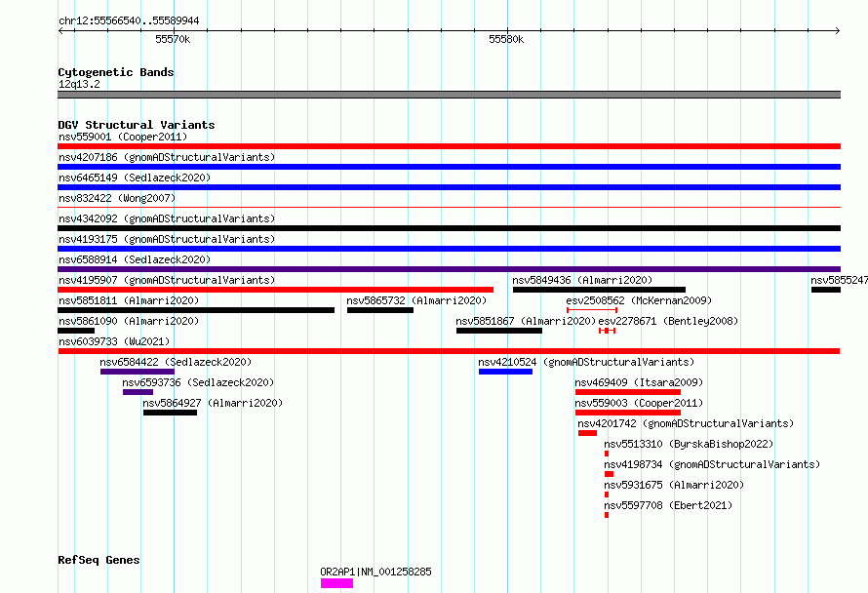Click the 12q13.2 cytogenetic band bar
The width and height of the screenshot is (868, 593).
click(x=449, y=95)
